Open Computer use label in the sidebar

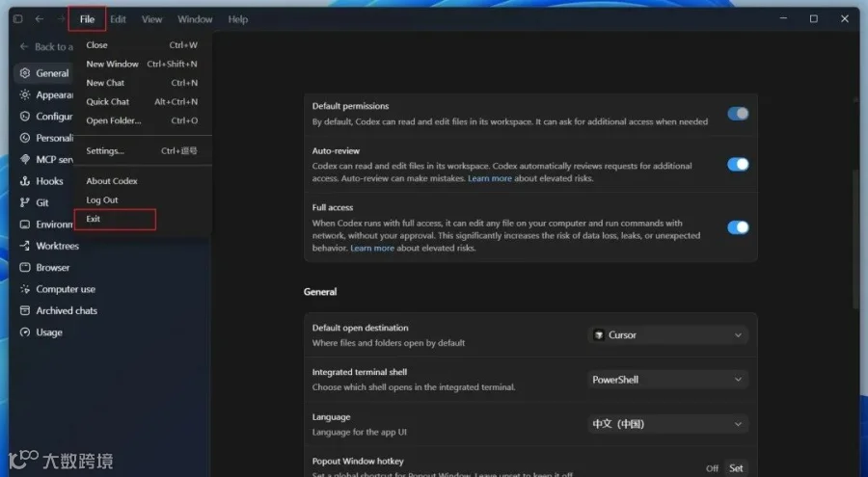[x=66, y=289]
